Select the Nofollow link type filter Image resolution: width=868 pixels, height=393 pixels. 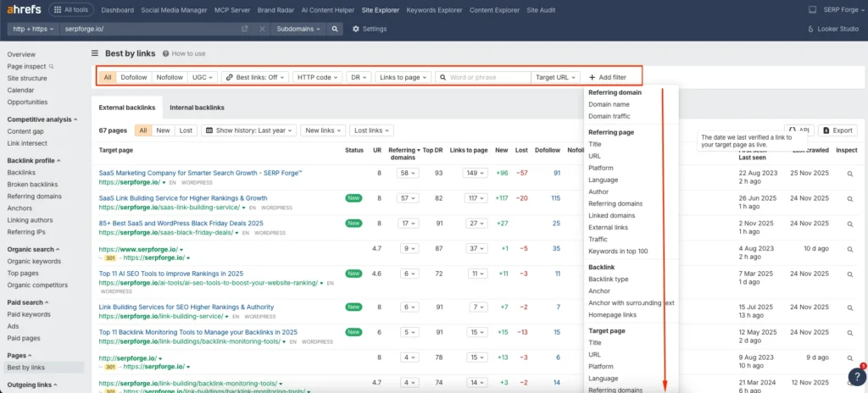(x=170, y=77)
